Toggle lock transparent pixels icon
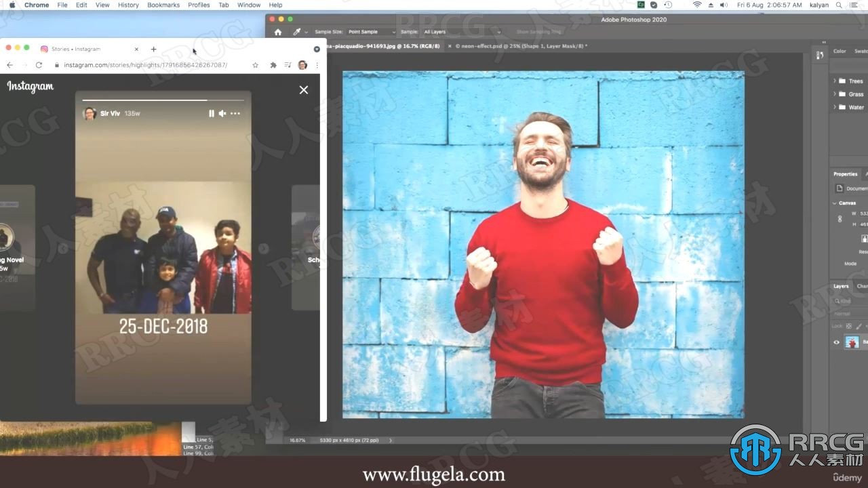868x488 pixels. (x=848, y=326)
